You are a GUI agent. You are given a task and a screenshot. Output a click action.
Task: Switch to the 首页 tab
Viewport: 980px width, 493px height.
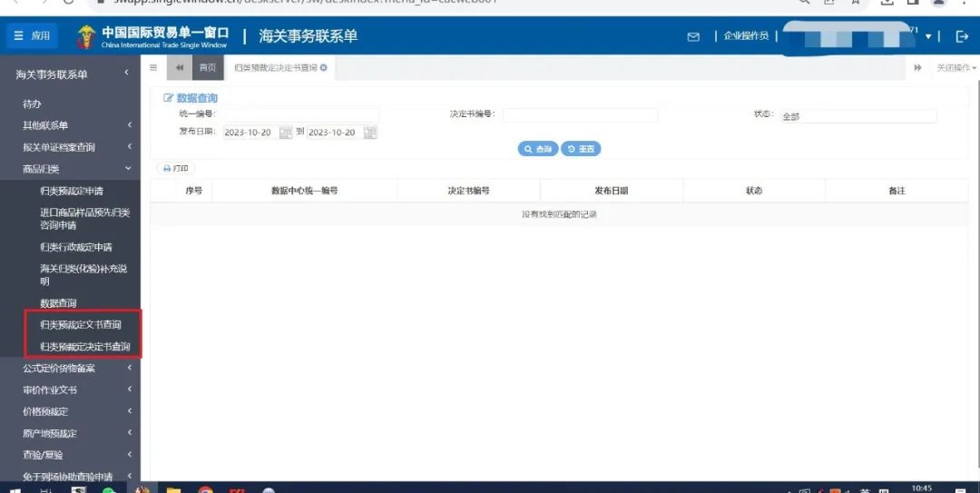(208, 67)
